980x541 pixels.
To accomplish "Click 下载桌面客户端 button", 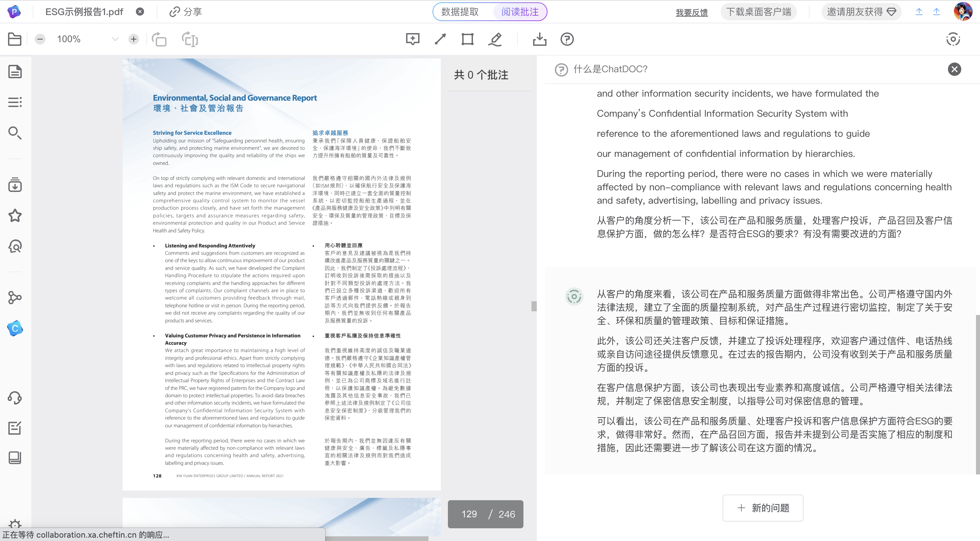I will (x=758, y=12).
